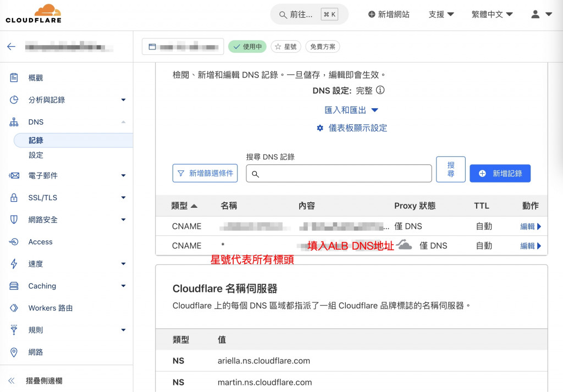The image size is (563, 392).
Task: Open the 匯入和匯出 dropdown
Action: point(351,110)
